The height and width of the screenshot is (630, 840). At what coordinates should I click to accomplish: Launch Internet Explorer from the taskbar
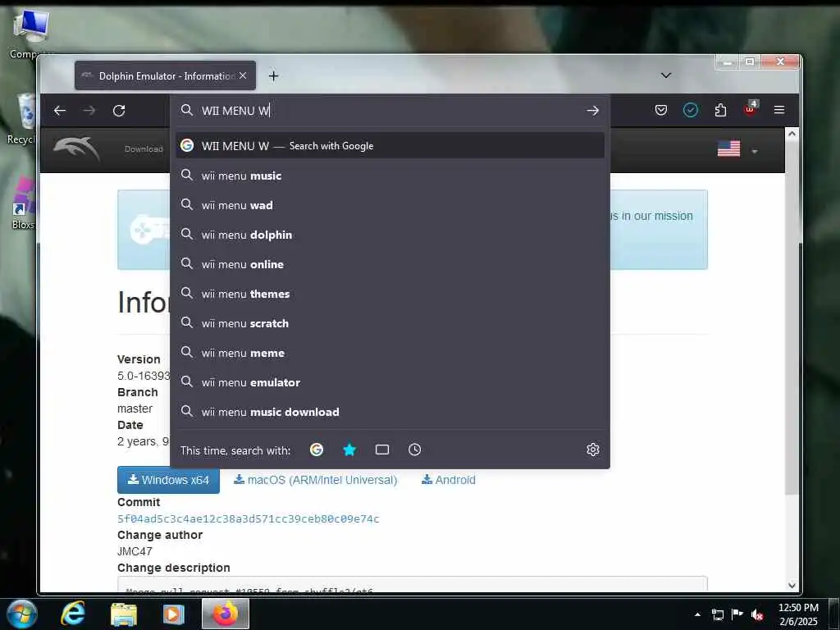tap(73, 614)
